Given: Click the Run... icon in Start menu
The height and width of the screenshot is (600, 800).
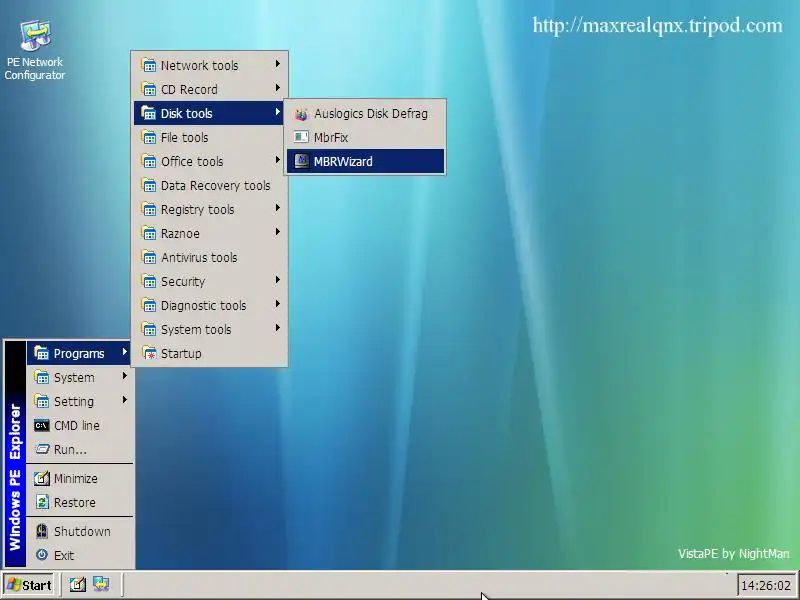Looking at the screenshot, I should 41,449.
